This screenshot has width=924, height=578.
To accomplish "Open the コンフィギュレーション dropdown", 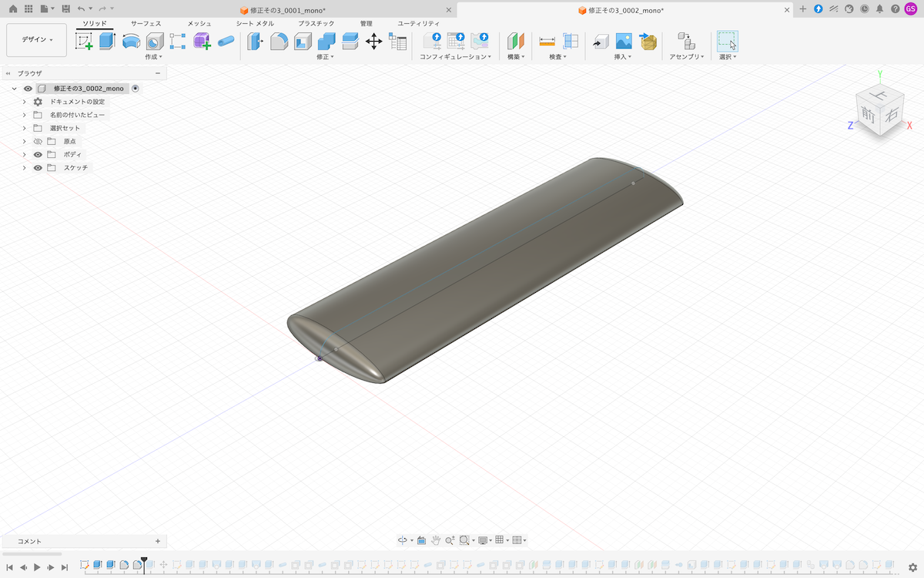I will tap(456, 57).
